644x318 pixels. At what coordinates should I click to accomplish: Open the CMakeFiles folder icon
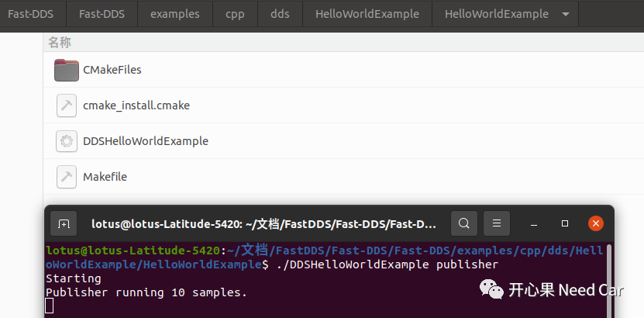[67, 70]
